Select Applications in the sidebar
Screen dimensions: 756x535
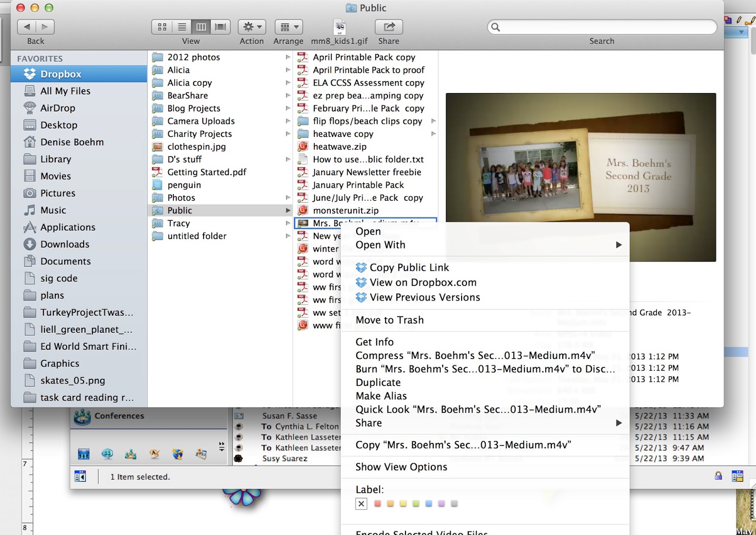coord(68,227)
